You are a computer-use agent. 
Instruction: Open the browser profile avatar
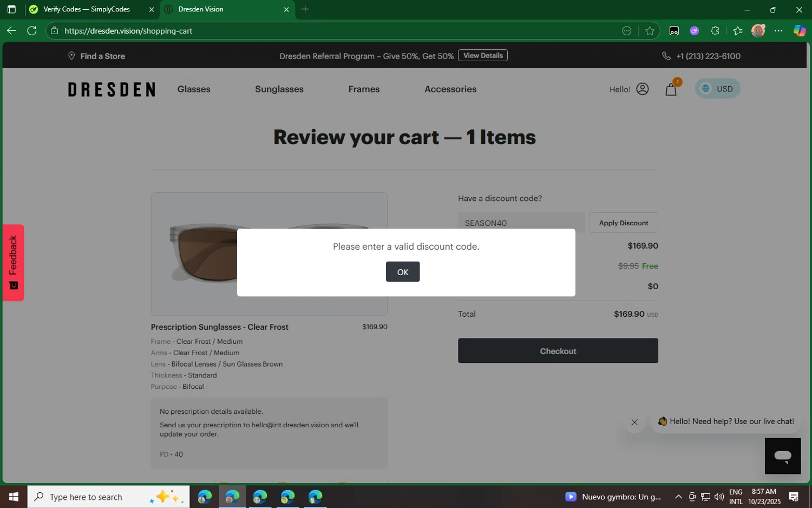click(758, 31)
